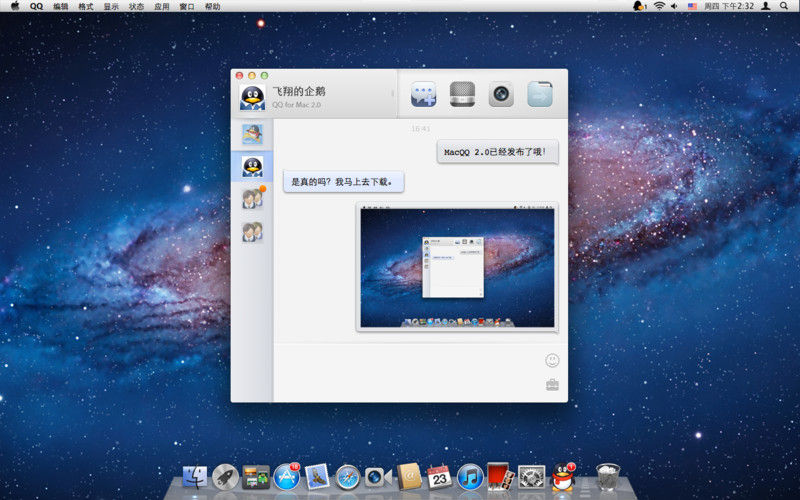Select the surfing avatar conversation in sidebar

252,134
